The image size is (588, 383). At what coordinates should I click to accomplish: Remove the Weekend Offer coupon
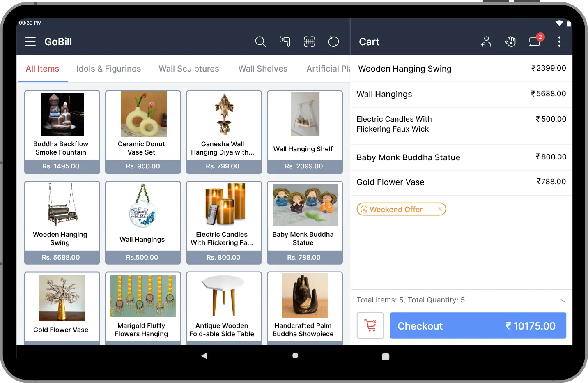tap(440, 209)
